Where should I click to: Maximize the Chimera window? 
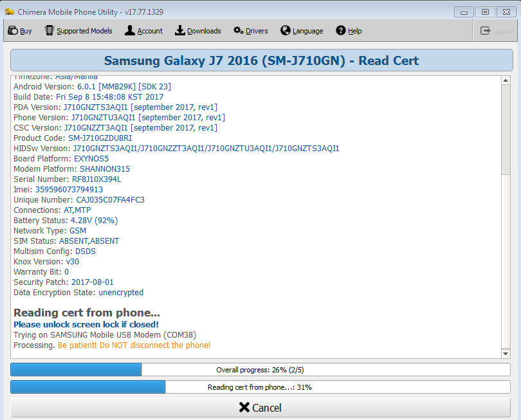[485, 12]
